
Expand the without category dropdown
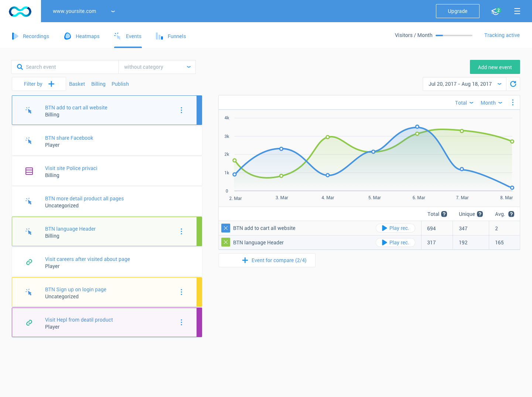(157, 67)
